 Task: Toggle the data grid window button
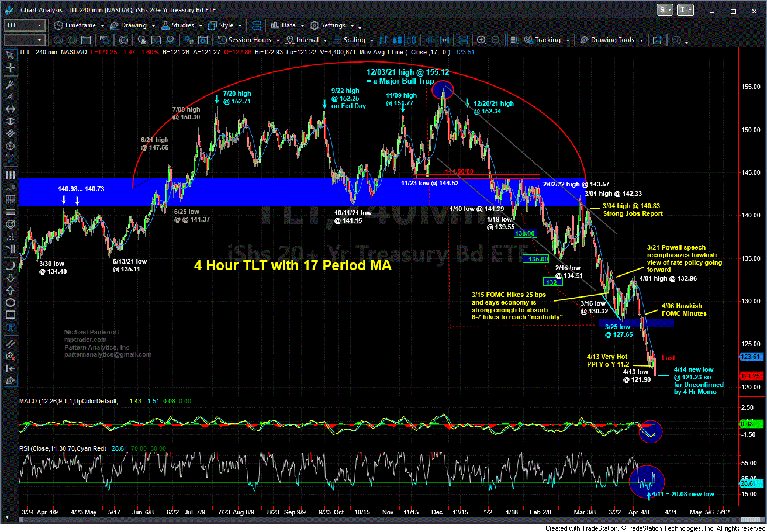(514, 40)
